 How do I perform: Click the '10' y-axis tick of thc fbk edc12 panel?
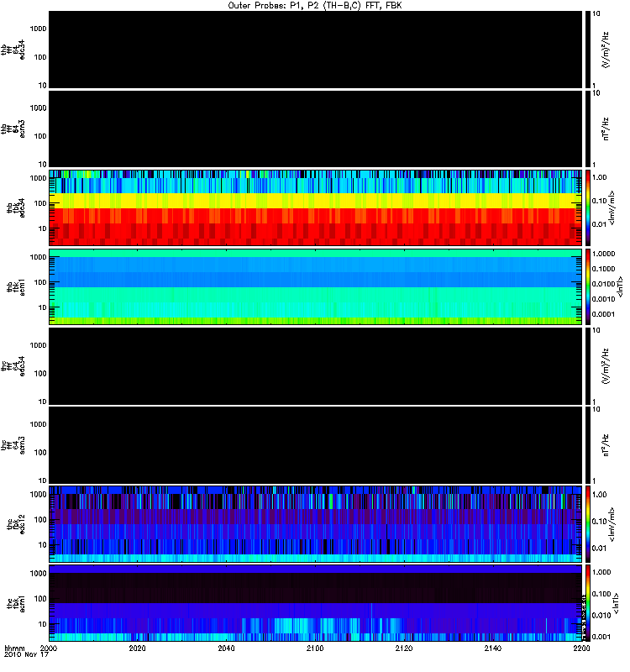[x=43, y=545]
